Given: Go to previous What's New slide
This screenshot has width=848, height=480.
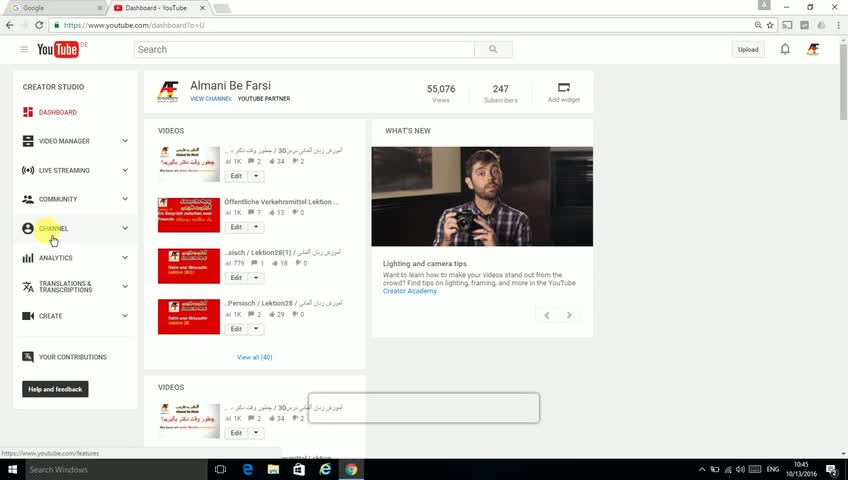Looking at the screenshot, I should pyautogui.click(x=547, y=315).
